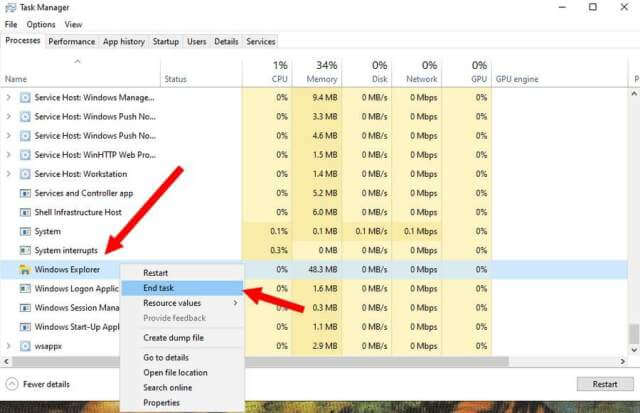Click the System process icon
The width and height of the screenshot is (640, 413).
25,232
